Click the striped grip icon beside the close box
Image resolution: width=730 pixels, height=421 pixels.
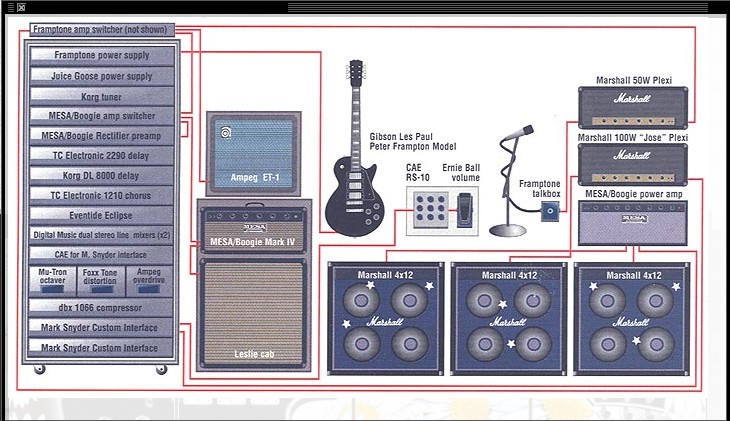pos(11,7)
